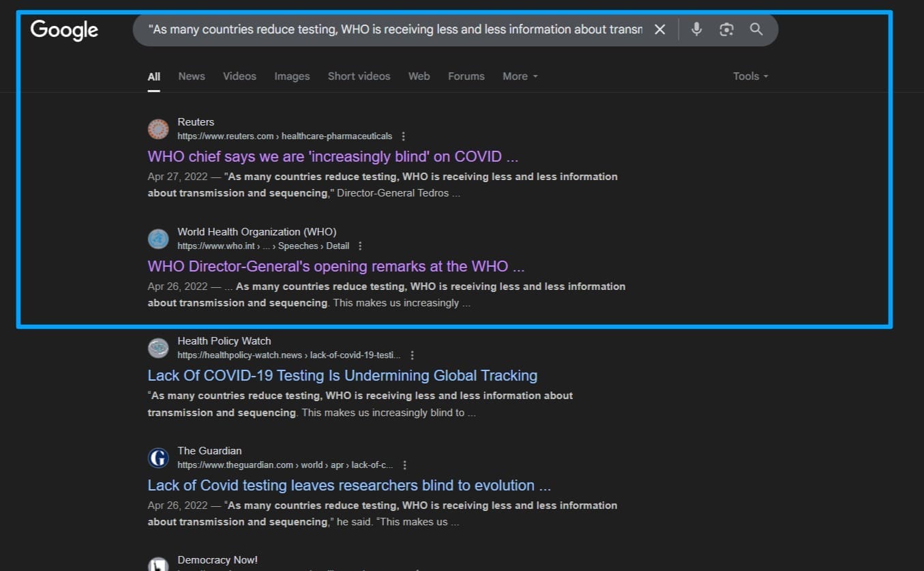Click The Guardian favicon icon
The height and width of the screenshot is (571, 924).
(x=158, y=458)
